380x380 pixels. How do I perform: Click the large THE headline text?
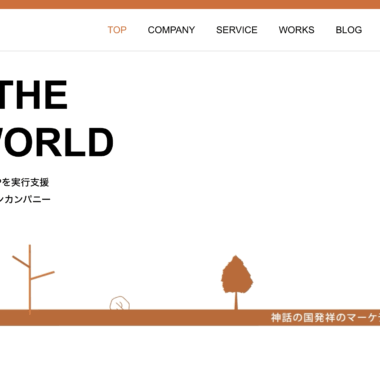[34, 95]
